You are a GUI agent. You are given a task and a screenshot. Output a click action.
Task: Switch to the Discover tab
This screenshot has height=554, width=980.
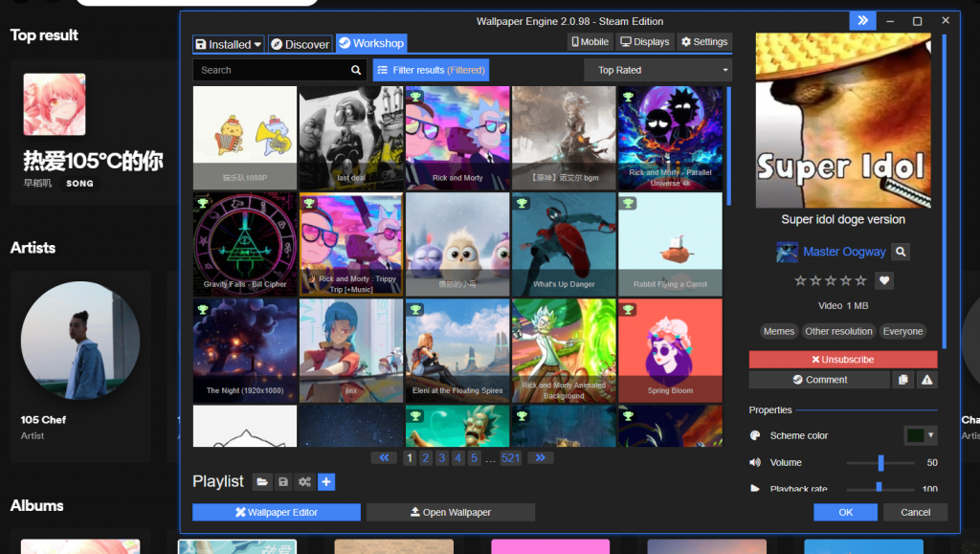[300, 44]
